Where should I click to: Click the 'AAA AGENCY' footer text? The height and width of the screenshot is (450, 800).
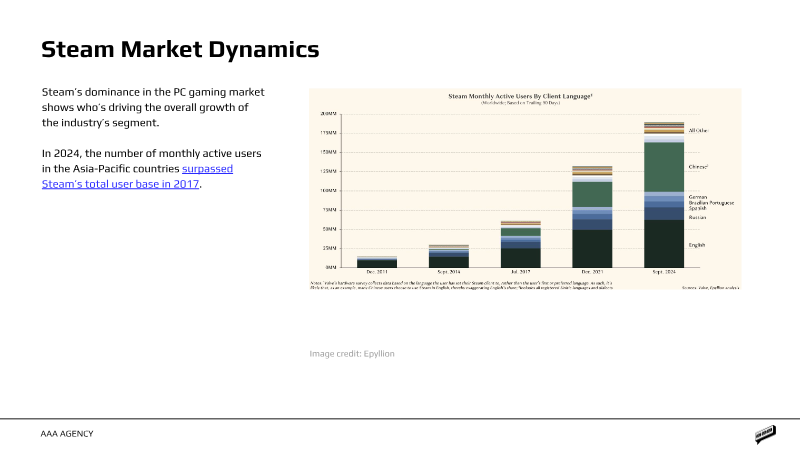tap(67, 434)
